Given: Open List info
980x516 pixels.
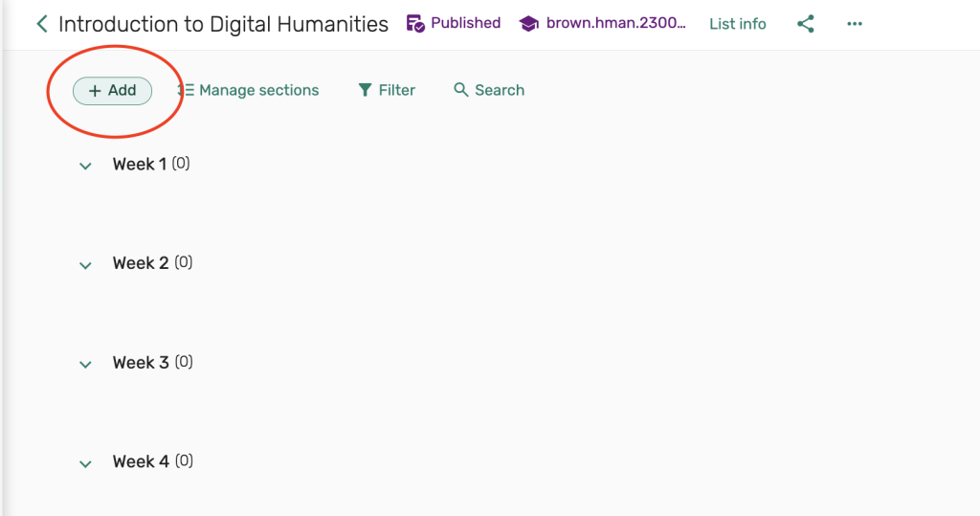Looking at the screenshot, I should [737, 24].
